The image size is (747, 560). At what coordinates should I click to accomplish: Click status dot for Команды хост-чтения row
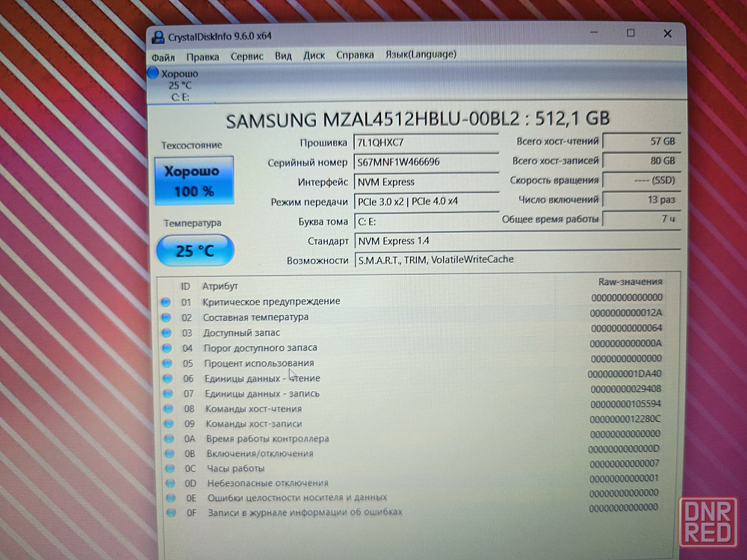point(169,408)
